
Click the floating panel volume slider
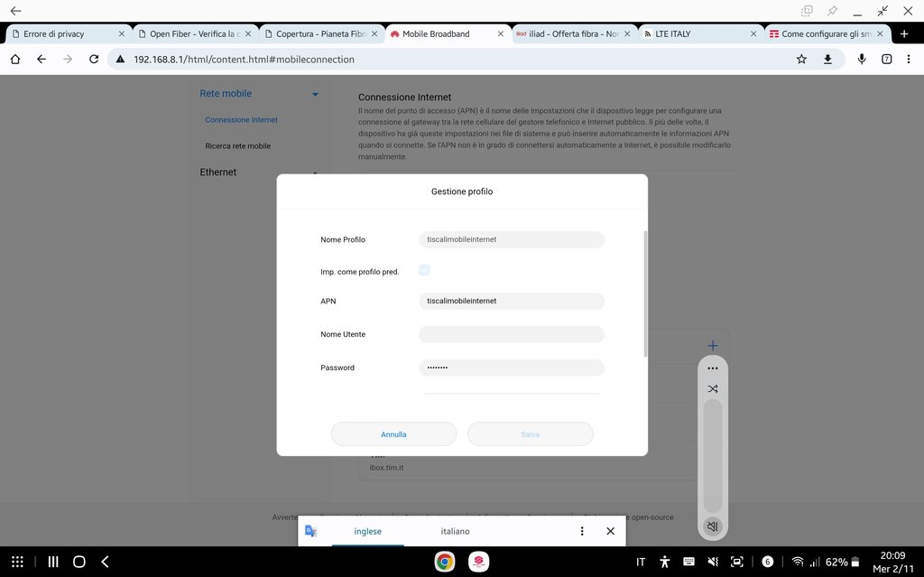point(713,455)
